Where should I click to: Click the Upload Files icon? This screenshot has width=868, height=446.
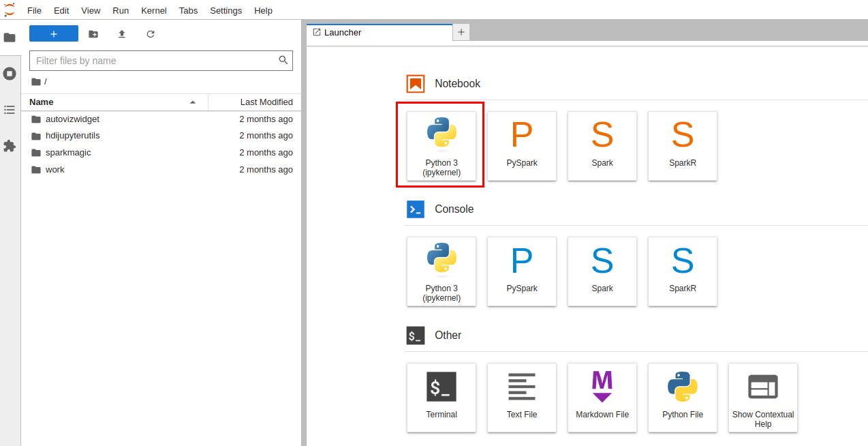[x=122, y=34]
